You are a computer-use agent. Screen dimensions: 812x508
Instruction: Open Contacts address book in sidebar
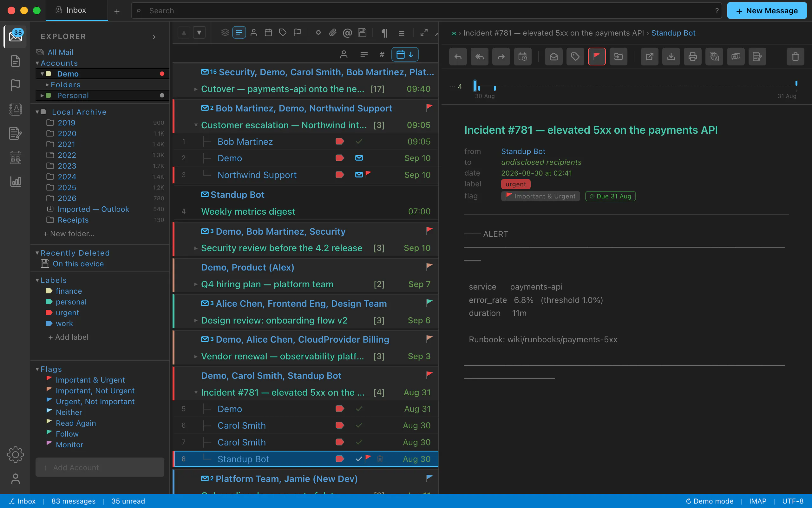(x=16, y=109)
